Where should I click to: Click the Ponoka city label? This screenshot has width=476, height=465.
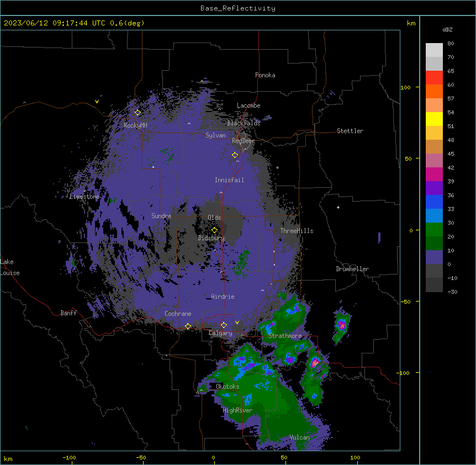tap(265, 75)
